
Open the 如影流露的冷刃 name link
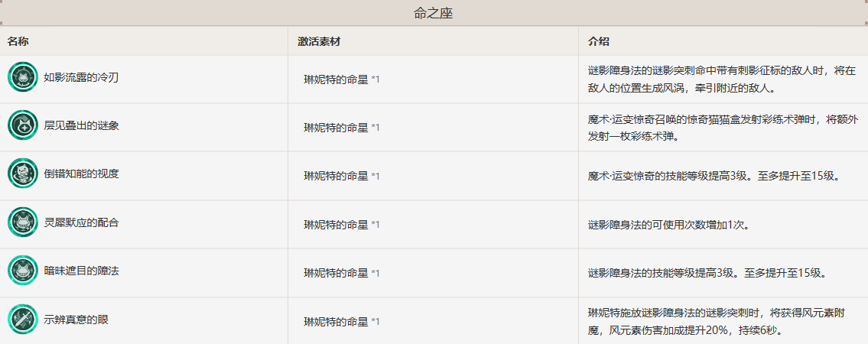point(81,77)
